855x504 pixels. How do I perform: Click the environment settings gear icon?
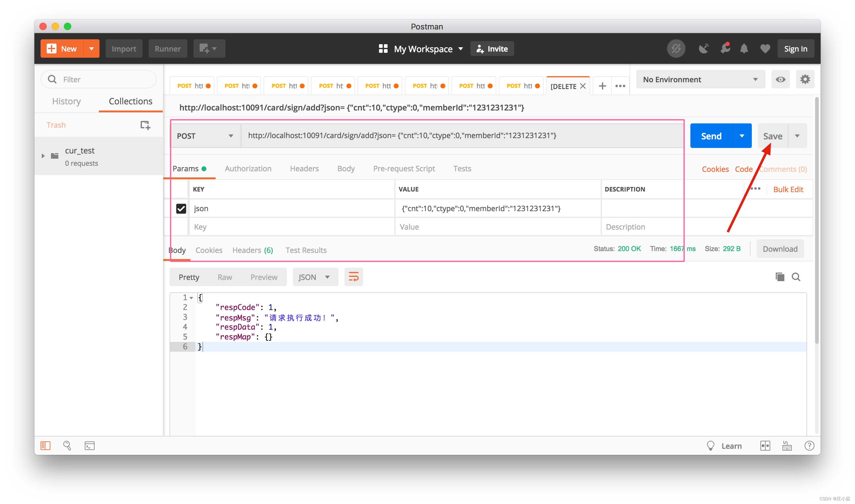pyautogui.click(x=804, y=79)
